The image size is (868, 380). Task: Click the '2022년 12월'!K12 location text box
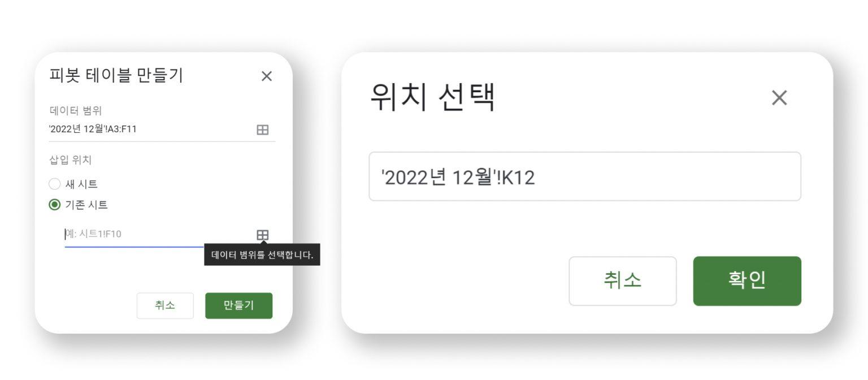tap(584, 176)
